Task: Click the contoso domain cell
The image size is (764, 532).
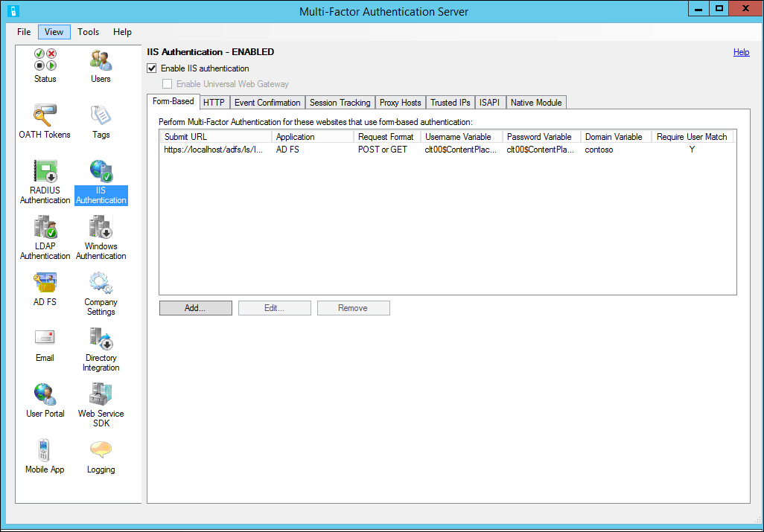Action: point(599,150)
